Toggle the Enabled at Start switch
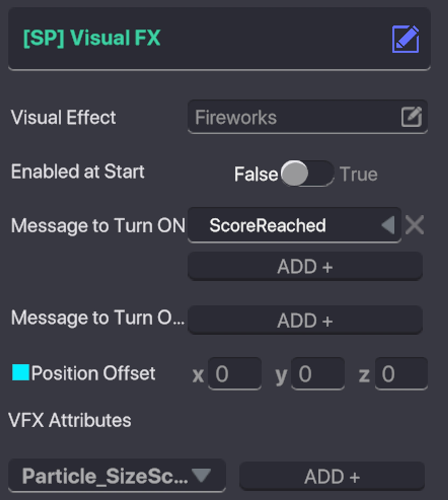The width and height of the screenshot is (448, 500). 307,173
